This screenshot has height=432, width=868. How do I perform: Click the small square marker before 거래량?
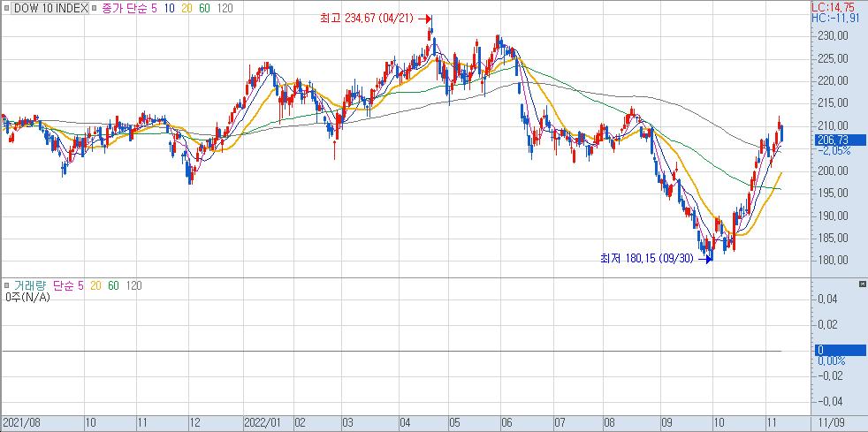point(6,286)
